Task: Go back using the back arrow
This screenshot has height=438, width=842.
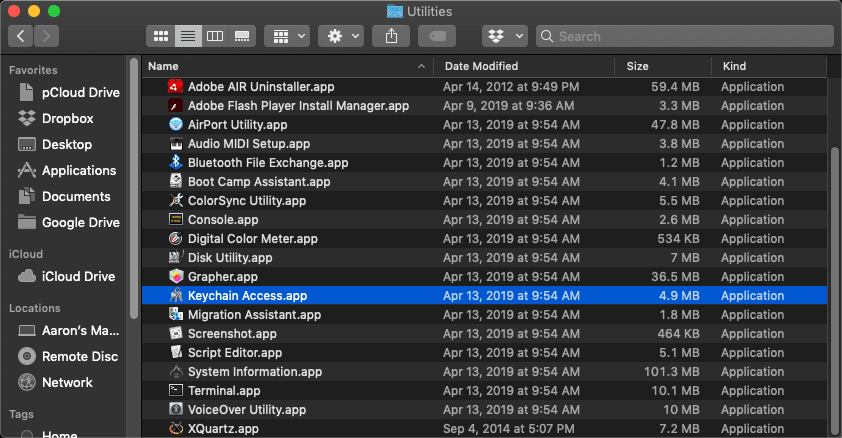Action: click(22, 36)
